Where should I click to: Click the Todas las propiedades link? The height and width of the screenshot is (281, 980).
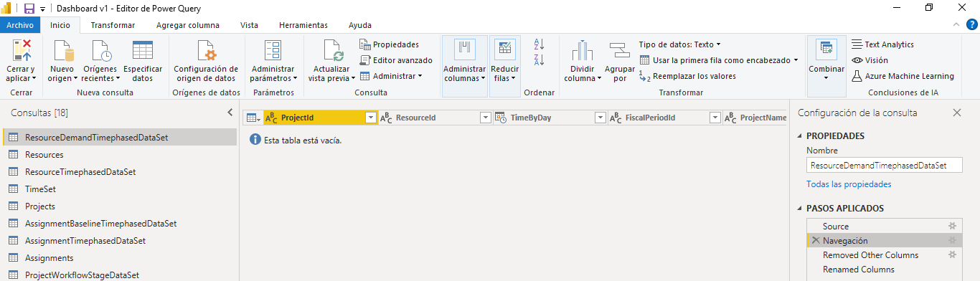[x=849, y=184]
